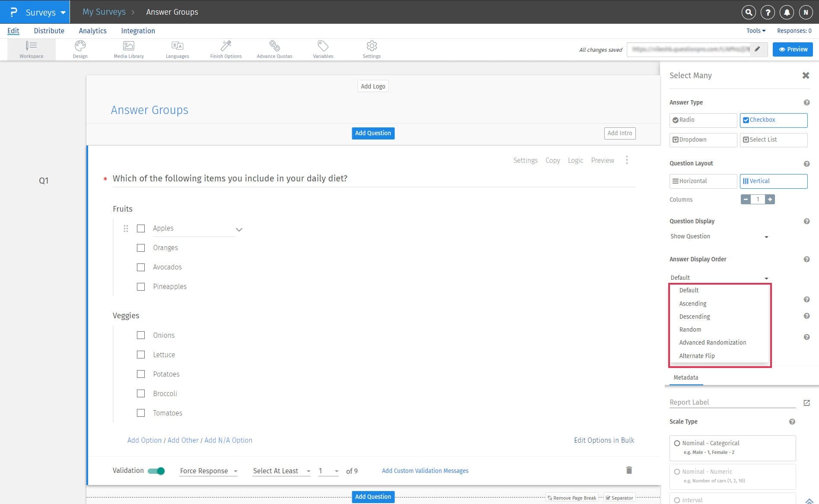819x504 pixels.
Task: Check the Broccoli checkbox
Action: tap(141, 393)
